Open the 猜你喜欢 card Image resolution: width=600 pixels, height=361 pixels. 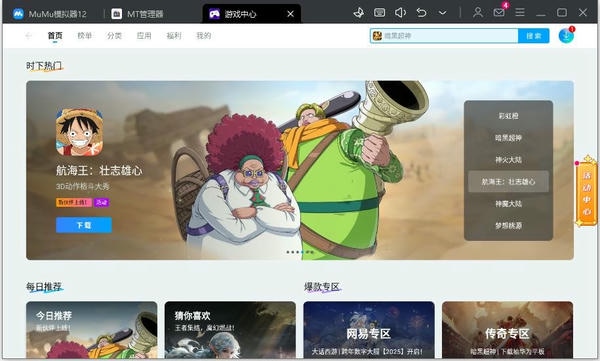[230, 330]
